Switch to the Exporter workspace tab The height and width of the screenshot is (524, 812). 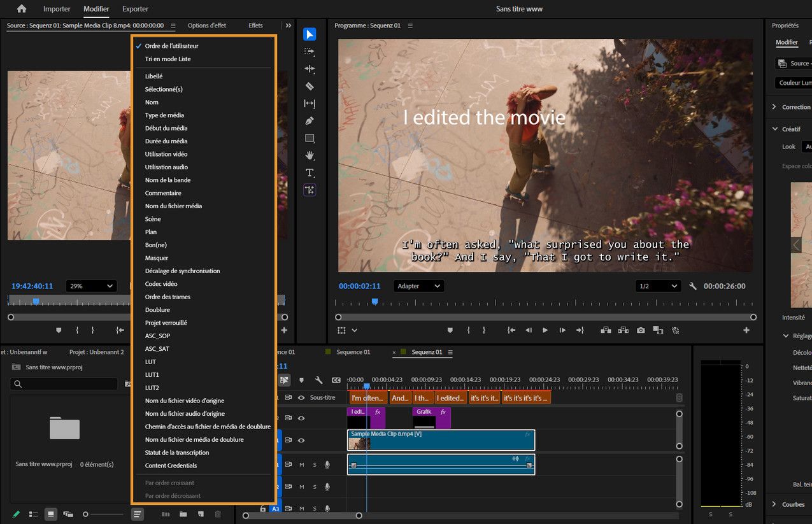pyautogui.click(x=135, y=9)
